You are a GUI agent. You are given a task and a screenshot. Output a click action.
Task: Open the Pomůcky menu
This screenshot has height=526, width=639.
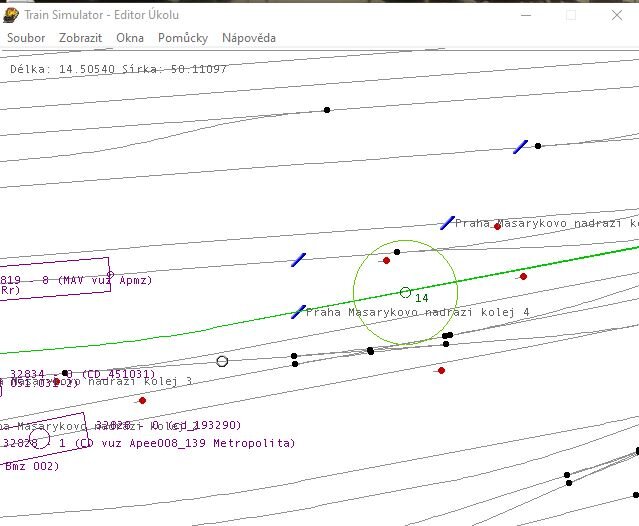(182, 38)
